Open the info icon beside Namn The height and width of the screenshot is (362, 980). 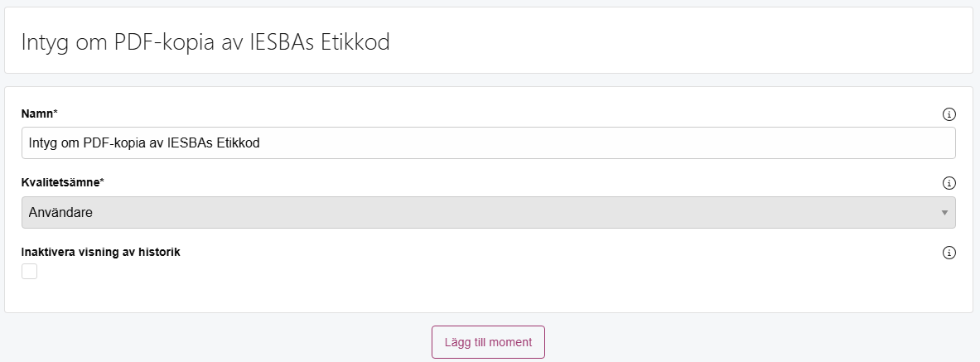click(x=949, y=114)
